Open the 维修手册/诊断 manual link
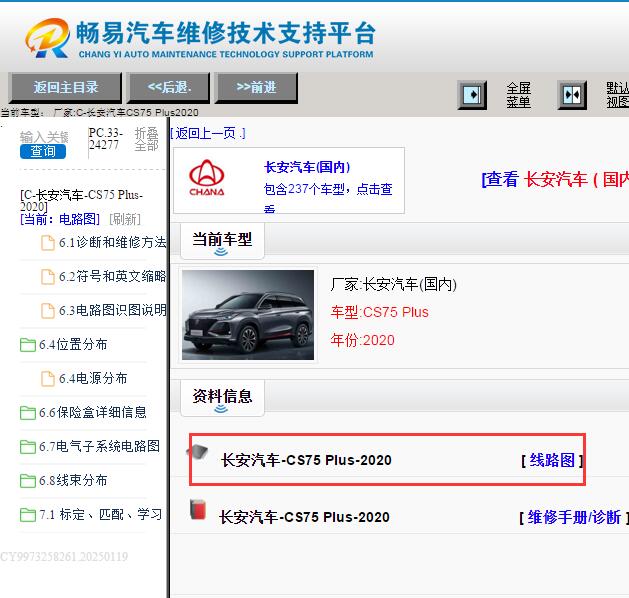The height and width of the screenshot is (598, 629). click(574, 517)
